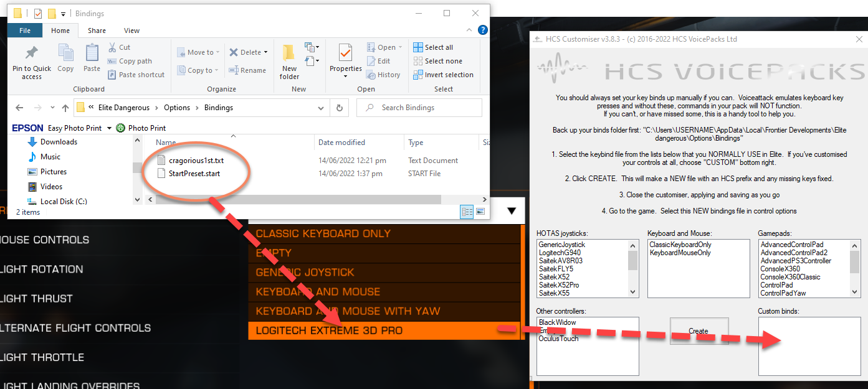Switch to the Share ribbon tab
This screenshot has width=868, height=389.
pos(97,30)
